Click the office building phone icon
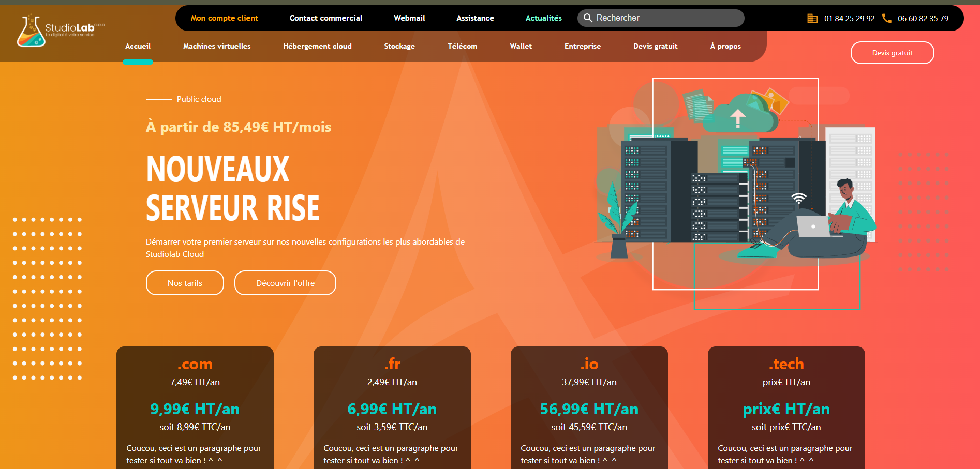 pyautogui.click(x=812, y=19)
